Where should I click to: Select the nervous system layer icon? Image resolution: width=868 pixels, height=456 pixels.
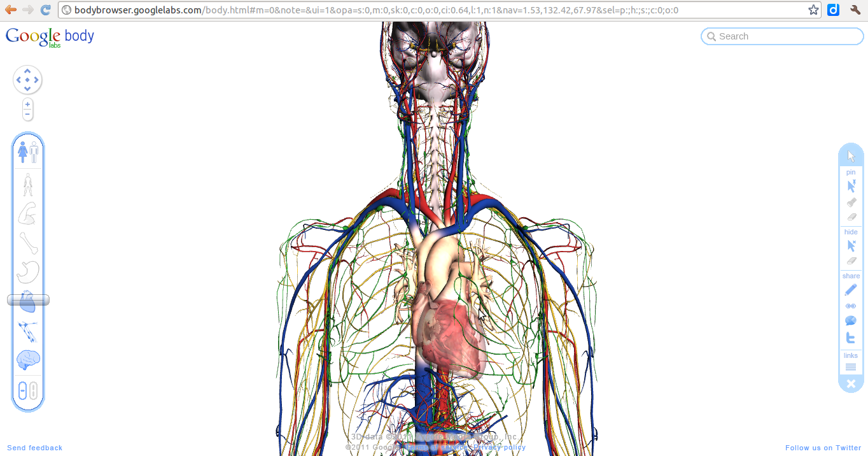[x=28, y=331]
